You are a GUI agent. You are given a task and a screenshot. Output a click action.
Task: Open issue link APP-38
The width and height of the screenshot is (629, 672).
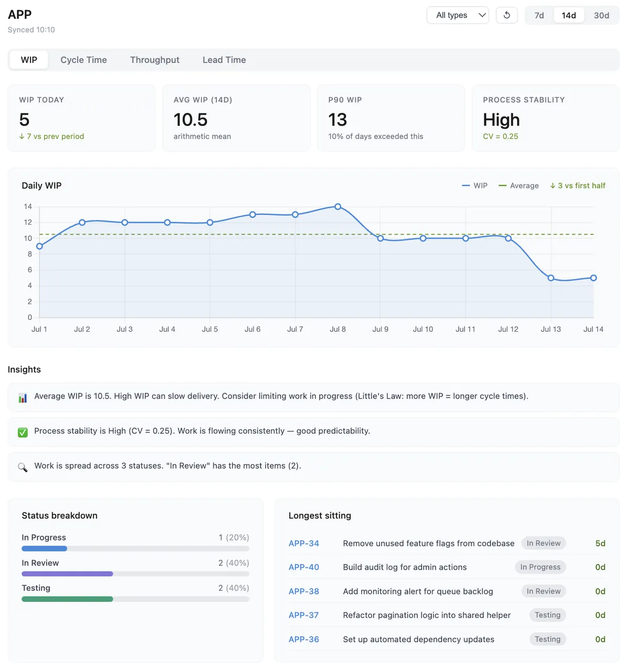pyautogui.click(x=303, y=591)
